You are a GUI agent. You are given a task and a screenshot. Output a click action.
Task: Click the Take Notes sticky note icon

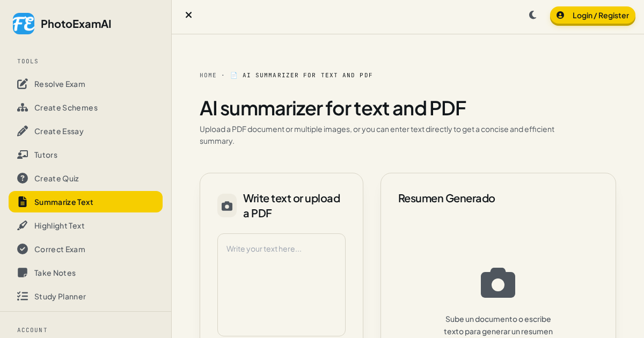tap(23, 273)
